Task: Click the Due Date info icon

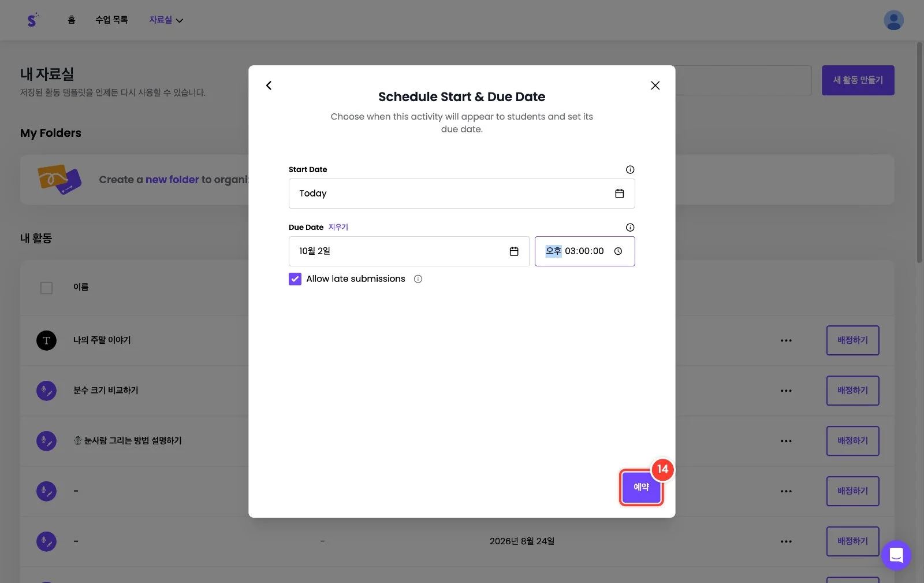Action: coord(630,227)
